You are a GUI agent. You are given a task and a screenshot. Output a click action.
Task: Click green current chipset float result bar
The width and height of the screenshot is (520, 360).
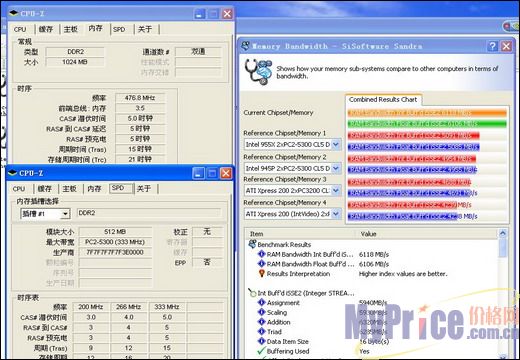[x=427, y=124]
